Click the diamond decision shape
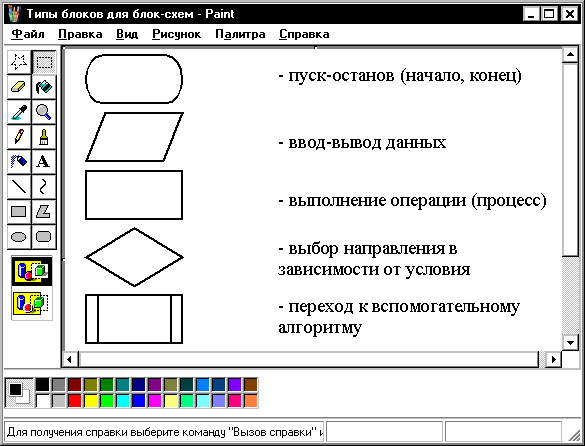This screenshot has width=585, height=446. tap(134, 257)
